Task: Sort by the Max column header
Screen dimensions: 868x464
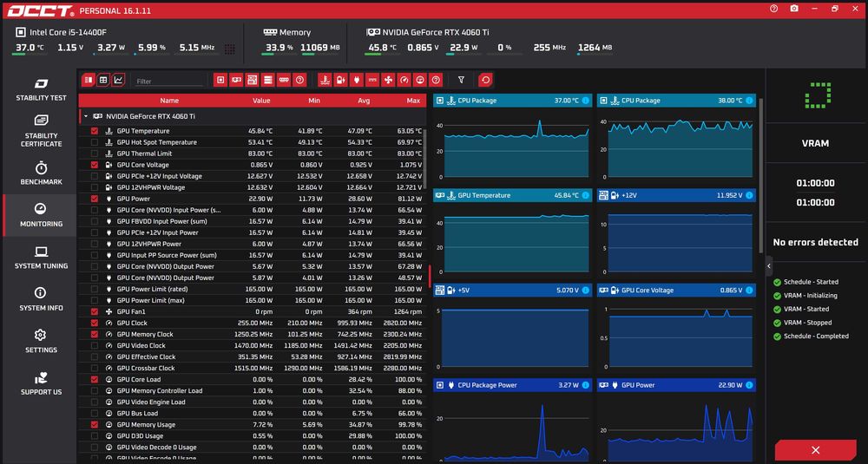Action: coord(413,101)
